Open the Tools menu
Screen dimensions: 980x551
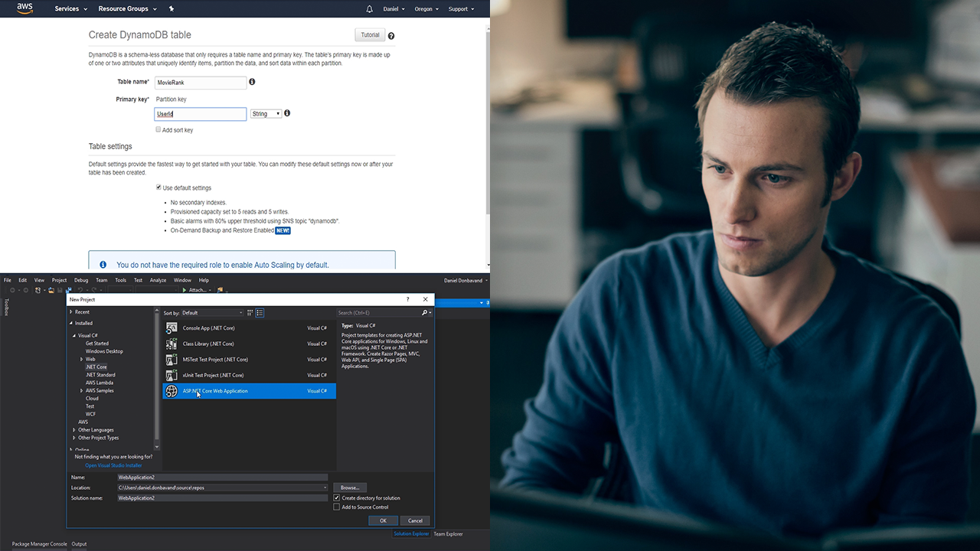click(x=120, y=280)
